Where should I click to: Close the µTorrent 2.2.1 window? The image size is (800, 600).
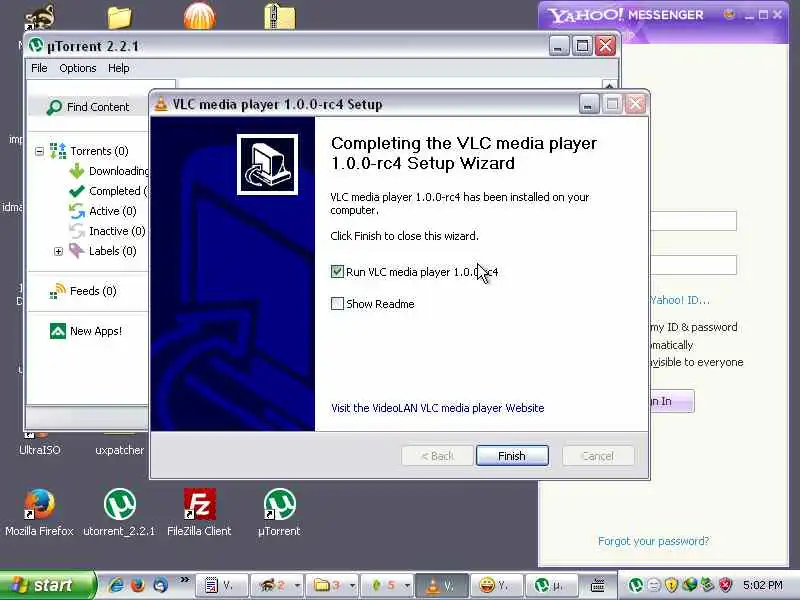pyautogui.click(x=606, y=46)
